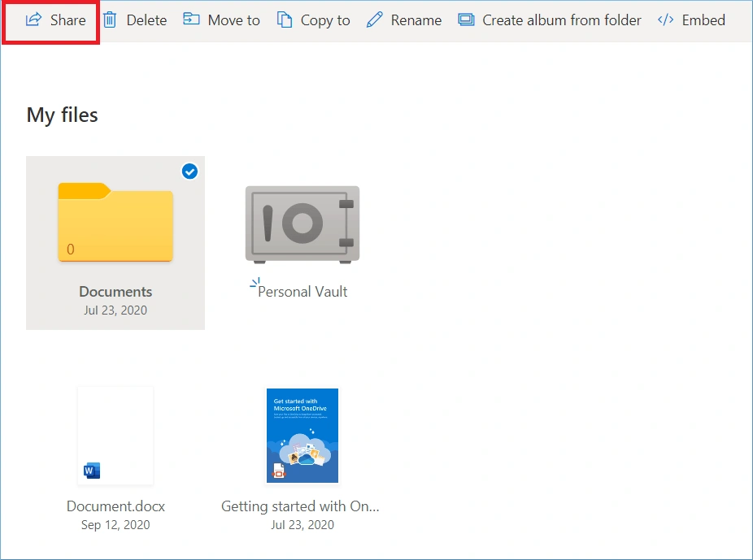The width and height of the screenshot is (753, 560).
Task: Click the Sep 12, 2020 date under Document.docx
Action: coord(115,525)
